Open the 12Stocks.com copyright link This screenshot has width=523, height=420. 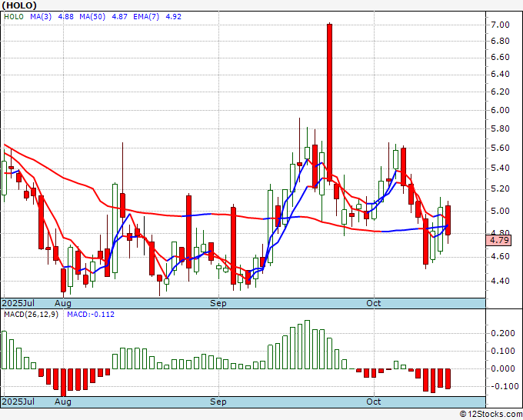(x=491, y=415)
